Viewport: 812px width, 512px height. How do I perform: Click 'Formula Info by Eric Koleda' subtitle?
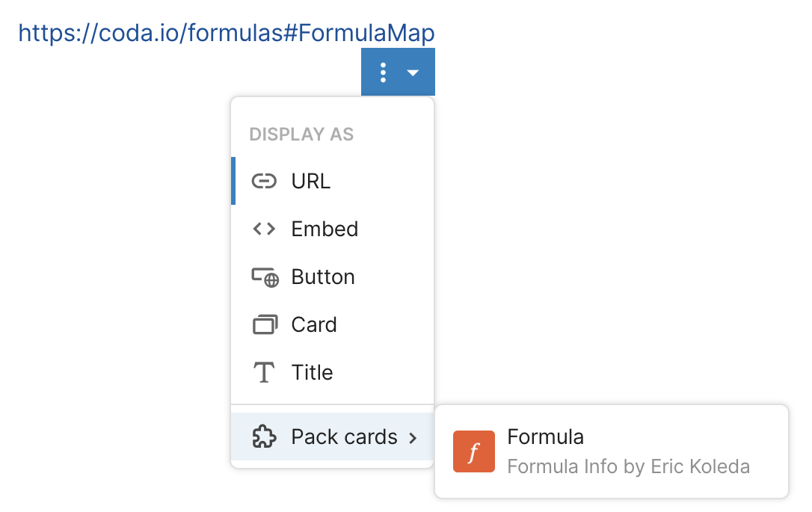628,467
